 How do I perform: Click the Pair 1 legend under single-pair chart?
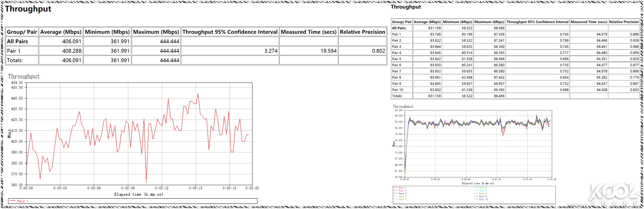(x=19, y=201)
